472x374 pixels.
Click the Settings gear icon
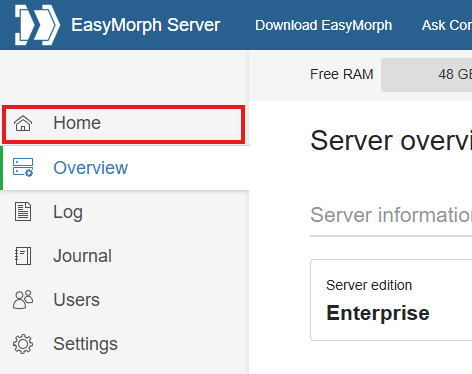(x=23, y=344)
